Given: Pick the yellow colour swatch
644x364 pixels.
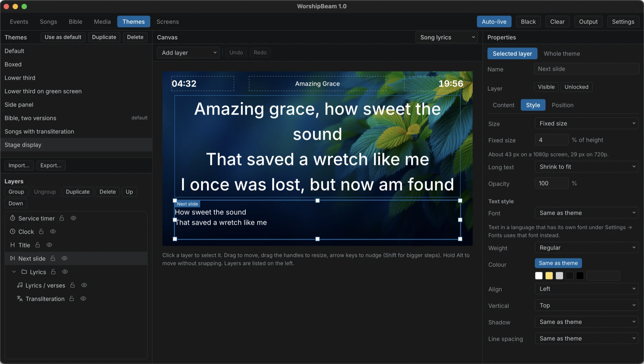Looking at the screenshot, I should tap(549, 276).
